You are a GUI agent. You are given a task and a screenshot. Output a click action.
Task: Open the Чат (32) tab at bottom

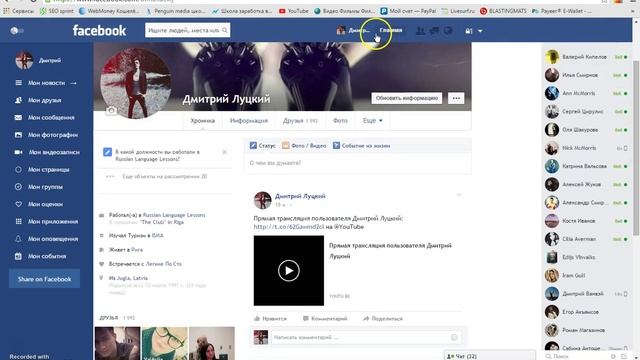[x=489, y=356]
